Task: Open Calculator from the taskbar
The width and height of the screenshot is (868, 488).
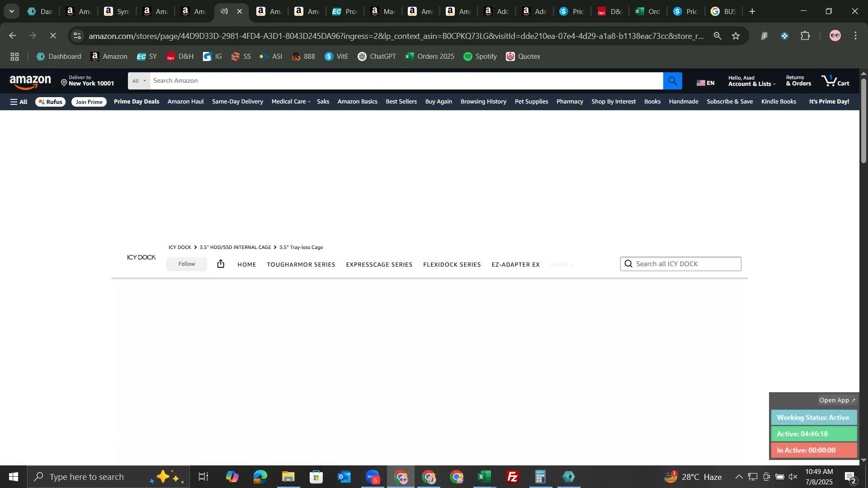Action: (x=541, y=477)
